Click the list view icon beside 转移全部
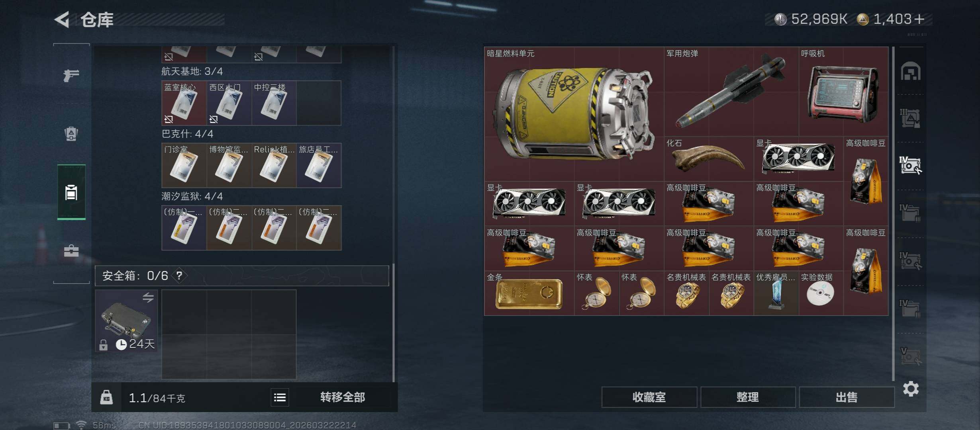The width and height of the screenshot is (980, 430). 280,397
